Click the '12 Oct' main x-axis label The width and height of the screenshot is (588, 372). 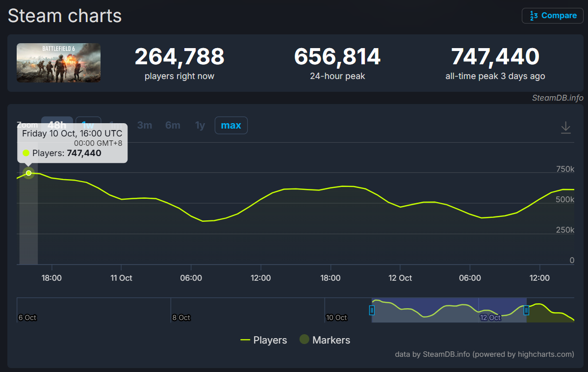tap(400, 278)
